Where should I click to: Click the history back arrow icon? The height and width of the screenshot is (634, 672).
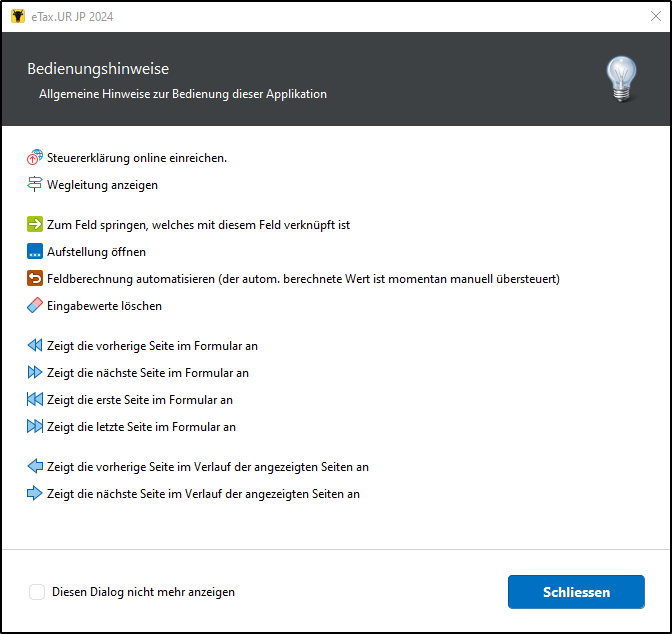coord(35,466)
